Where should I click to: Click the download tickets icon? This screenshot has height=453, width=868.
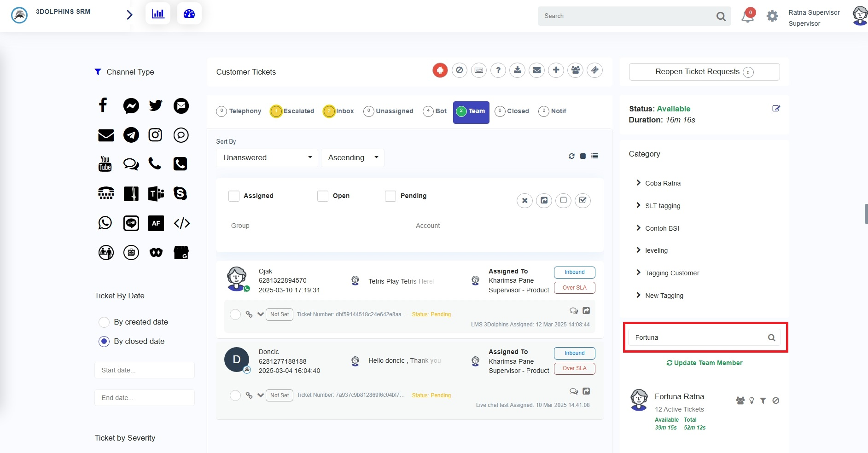tap(518, 70)
